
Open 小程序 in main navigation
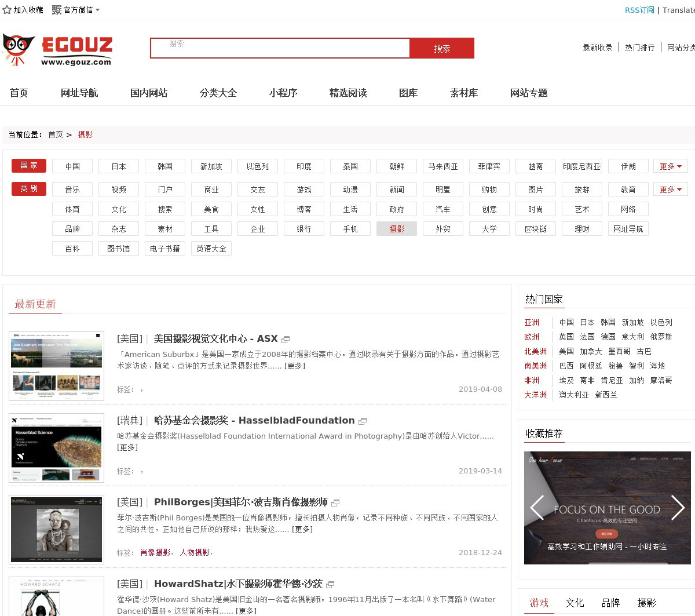pos(283,93)
